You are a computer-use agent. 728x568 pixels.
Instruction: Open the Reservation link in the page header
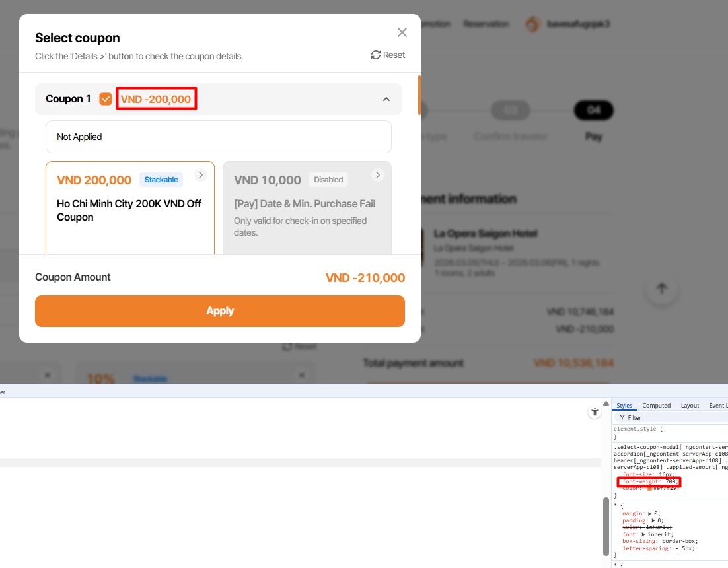click(x=486, y=24)
